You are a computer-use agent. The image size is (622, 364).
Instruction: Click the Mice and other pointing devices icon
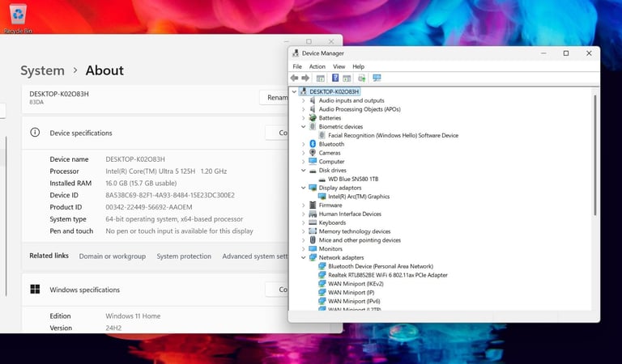[313, 239]
